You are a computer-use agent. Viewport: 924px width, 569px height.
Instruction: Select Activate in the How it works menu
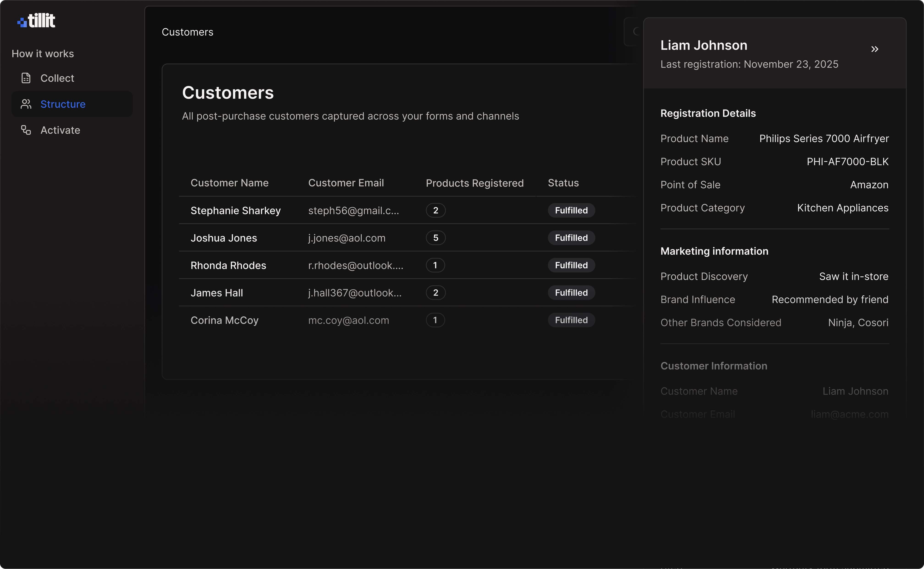pos(60,130)
